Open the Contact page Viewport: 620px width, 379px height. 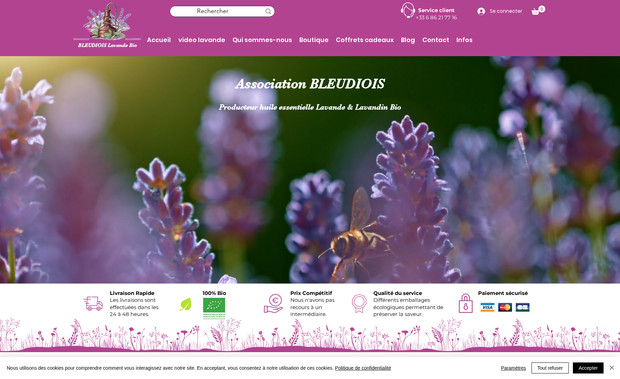click(435, 40)
